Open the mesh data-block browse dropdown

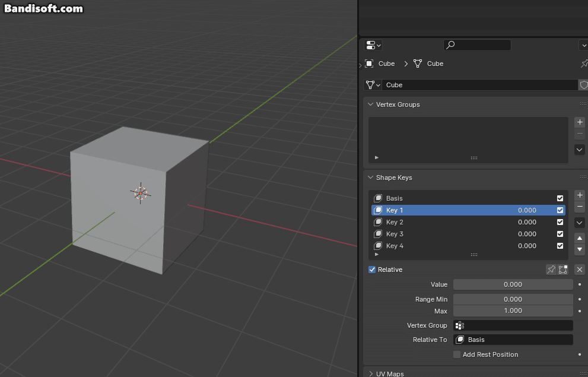[373, 85]
